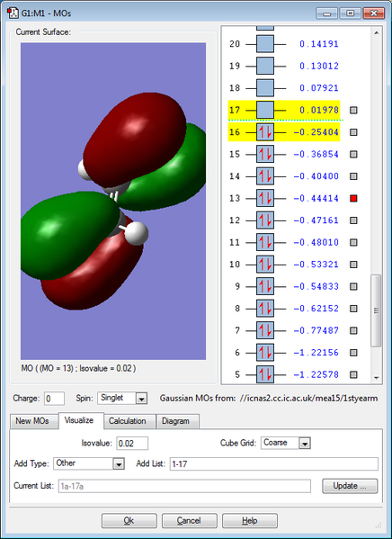The width and height of the screenshot is (392, 539).
Task: Show surface for orbital 8 via gray square
Action: 353,308
